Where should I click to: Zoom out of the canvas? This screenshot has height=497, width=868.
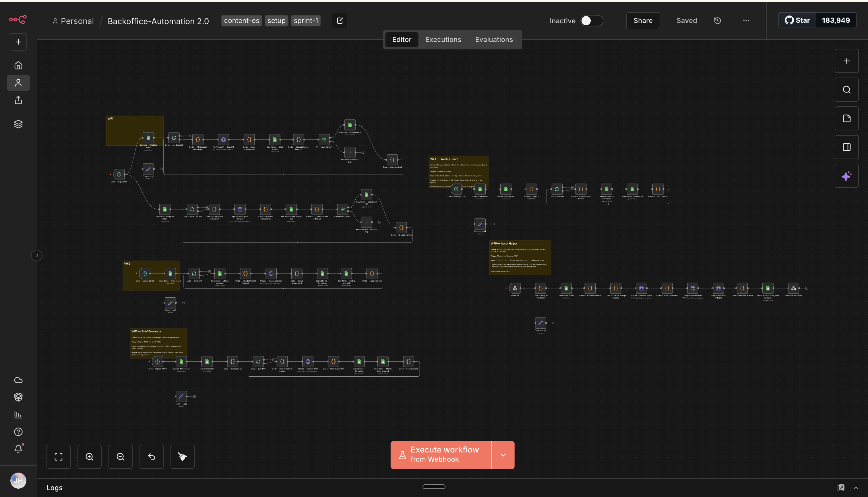tap(120, 456)
